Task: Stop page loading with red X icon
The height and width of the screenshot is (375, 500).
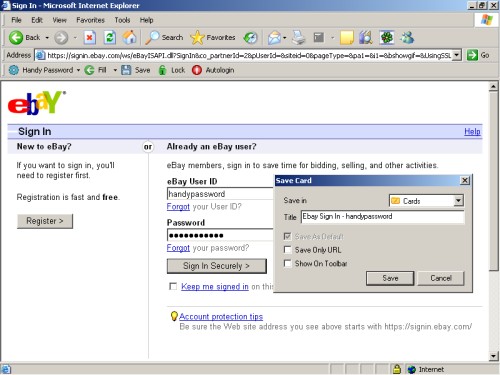Action: (x=89, y=37)
